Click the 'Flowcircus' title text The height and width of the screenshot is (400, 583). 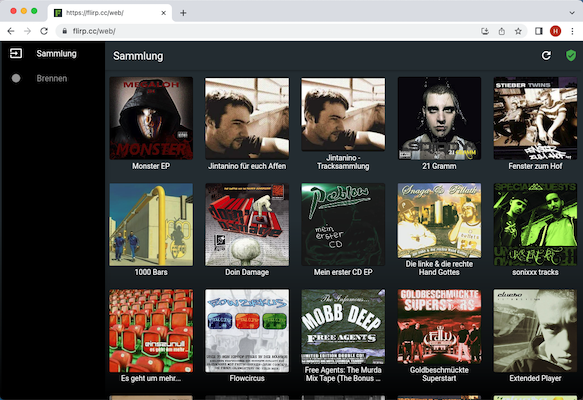coord(247,378)
